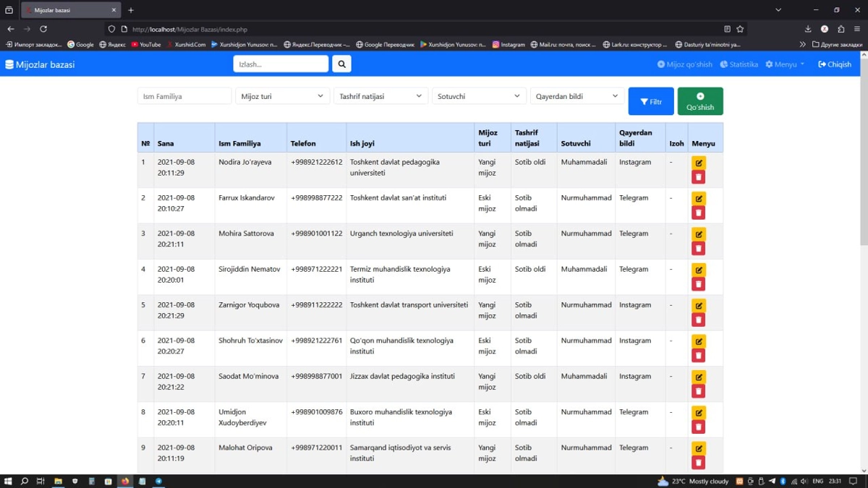The height and width of the screenshot is (488, 868).
Task: Expand the Qayerdan bildi dropdown
Action: (x=576, y=96)
